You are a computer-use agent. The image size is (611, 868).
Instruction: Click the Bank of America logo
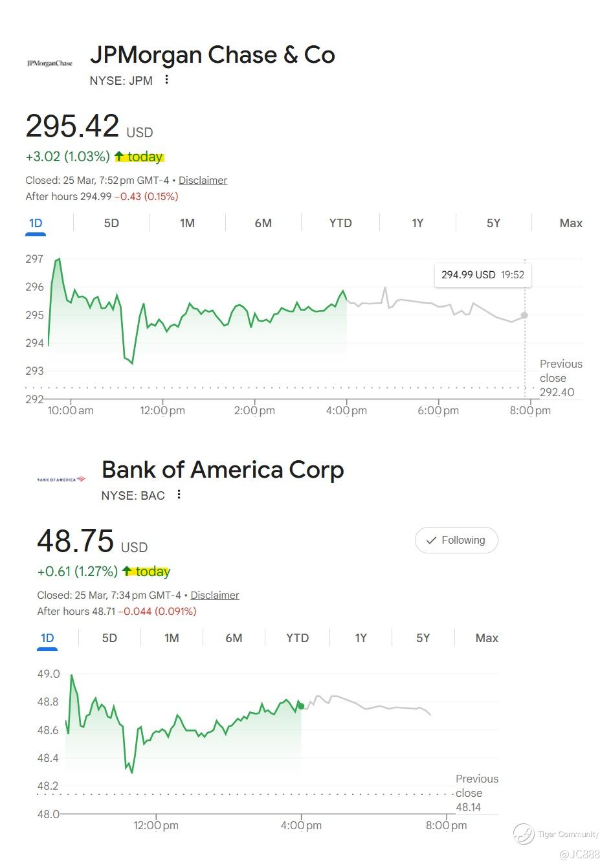point(61,479)
